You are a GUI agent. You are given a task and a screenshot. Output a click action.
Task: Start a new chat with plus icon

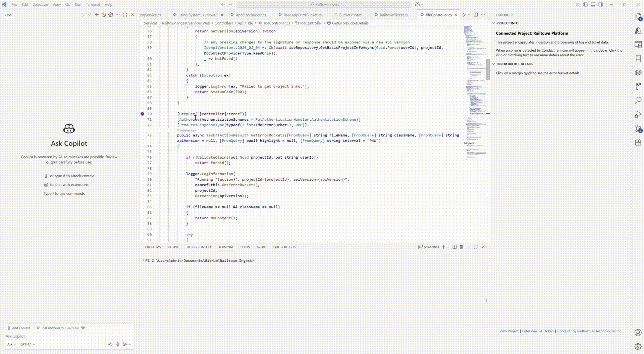click(x=96, y=15)
